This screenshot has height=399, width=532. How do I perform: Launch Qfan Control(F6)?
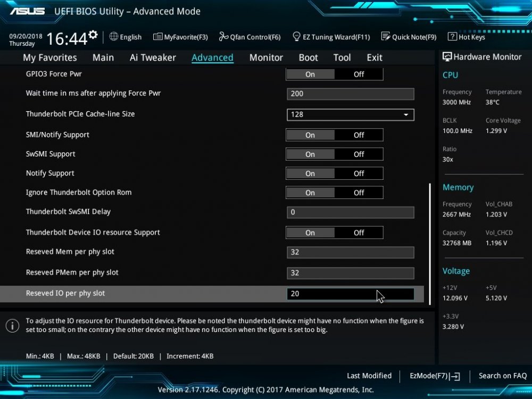pos(255,37)
